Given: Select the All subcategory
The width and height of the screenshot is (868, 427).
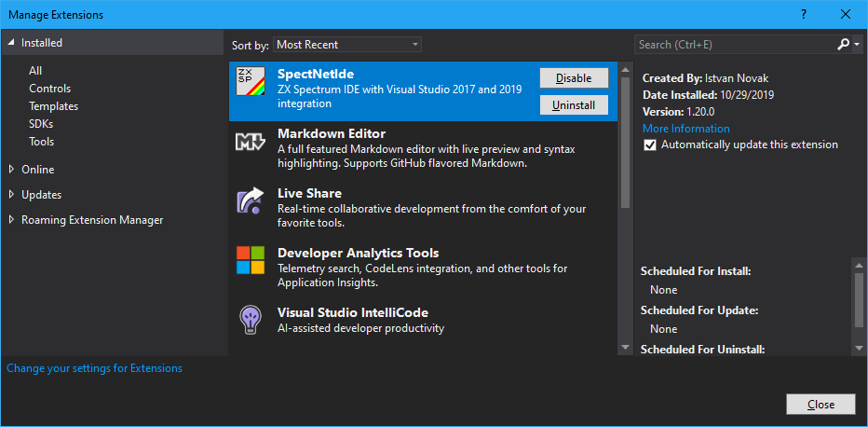Looking at the screenshot, I should (x=35, y=71).
